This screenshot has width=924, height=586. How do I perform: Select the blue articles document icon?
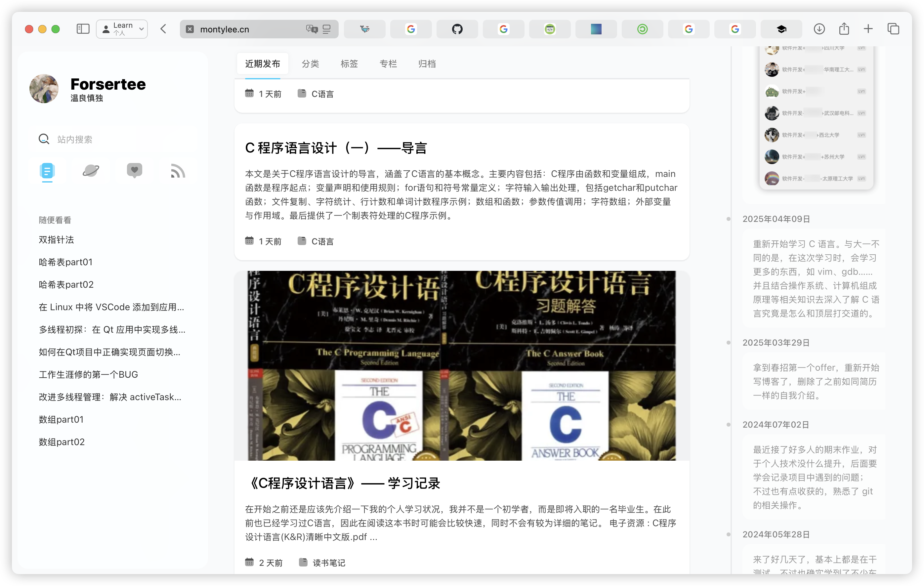click(x=47, y=171)
